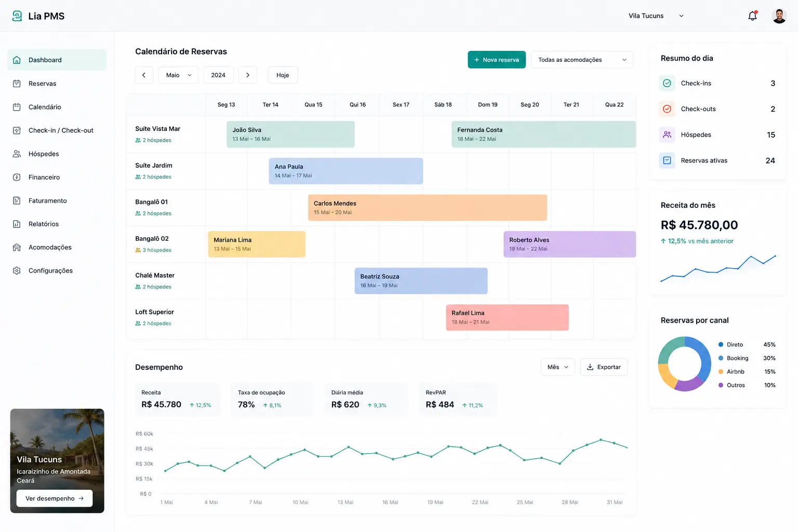Image resolution: width=798 pixels, height=532 pixels.
Task: Open João Silva reservation block
Action: 290,134
